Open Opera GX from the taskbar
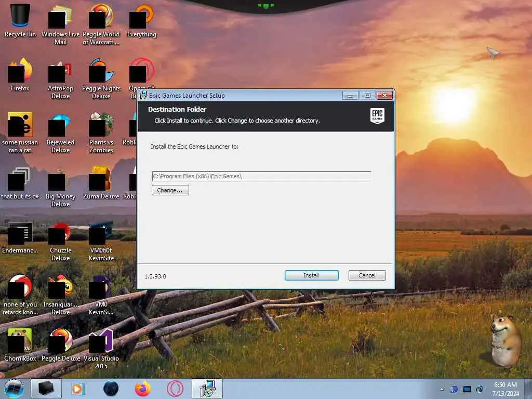Image resolution: width=532 pixels, height=399 pixels. point(175,389)
